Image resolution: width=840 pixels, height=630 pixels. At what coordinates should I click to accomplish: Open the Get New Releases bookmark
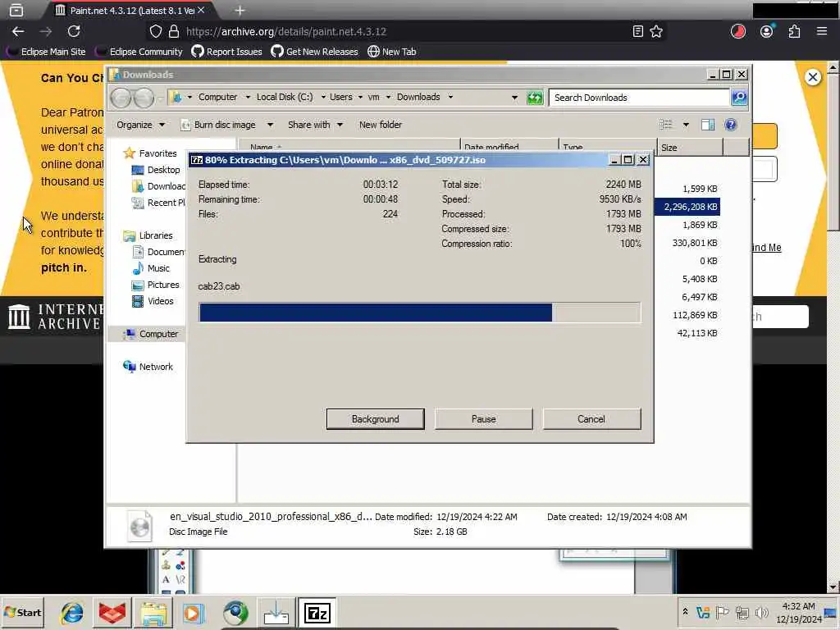pyautogui.click(x=314, y=52)
